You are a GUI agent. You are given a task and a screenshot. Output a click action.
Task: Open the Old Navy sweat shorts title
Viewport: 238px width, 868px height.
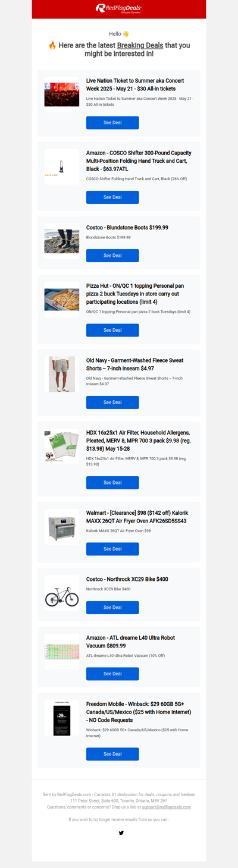point(134,364)
